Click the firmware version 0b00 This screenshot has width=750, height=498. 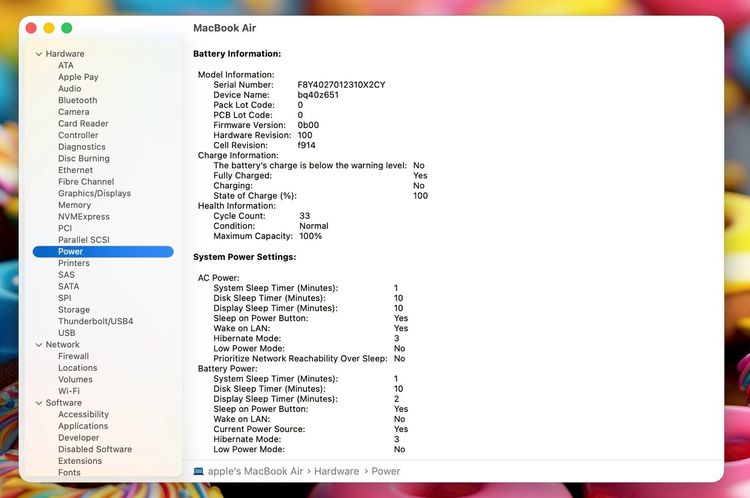[x=308, y=125]
